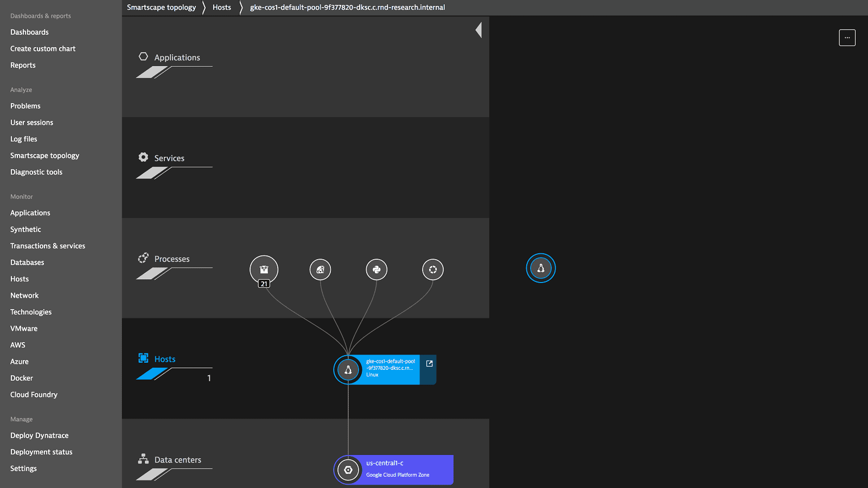The width and height of the screenshot is (868, 488).
Task: Click Hosts breadcrumb
Action: pyautogui.click(x=222, y=8)
